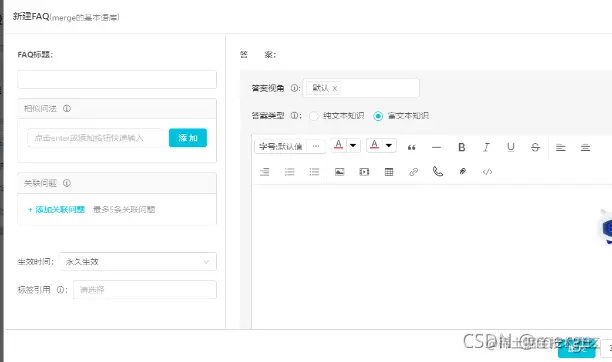Show info tooltip for 相似问法
Viewport: 612px width, 362px height.
point(67,109)
